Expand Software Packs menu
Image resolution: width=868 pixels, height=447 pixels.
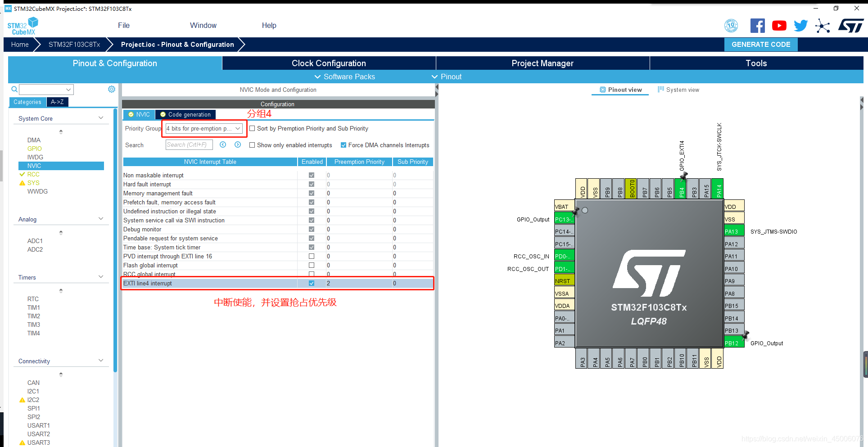344,77
